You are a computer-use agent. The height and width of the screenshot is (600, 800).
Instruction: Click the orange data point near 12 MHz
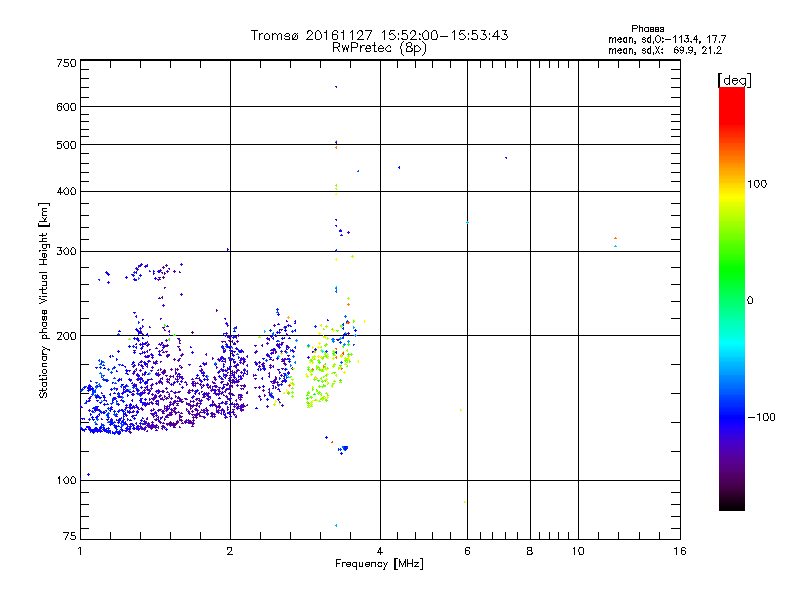[615, 238]
